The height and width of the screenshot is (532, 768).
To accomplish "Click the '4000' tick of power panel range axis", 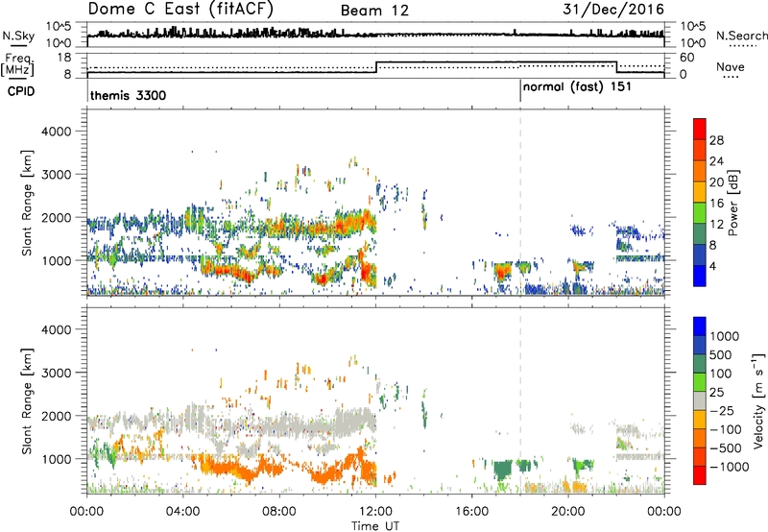I will click(x=57, y=132).
